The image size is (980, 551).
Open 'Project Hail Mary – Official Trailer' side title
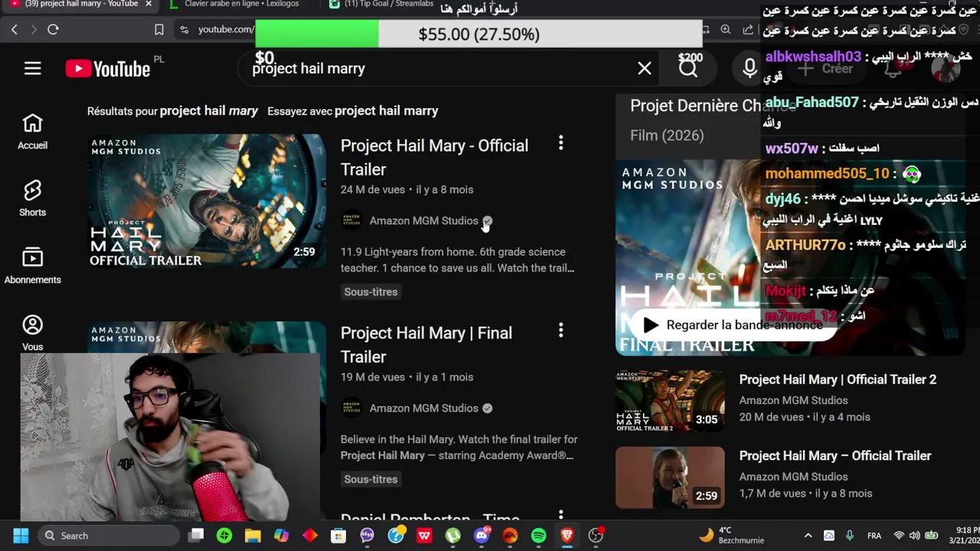click(835, 456)
